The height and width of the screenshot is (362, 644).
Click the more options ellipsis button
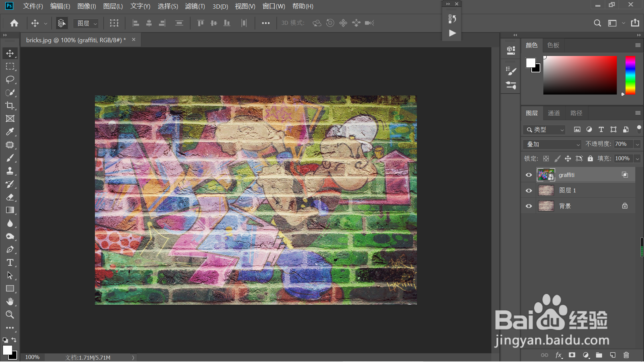[266, 23]
